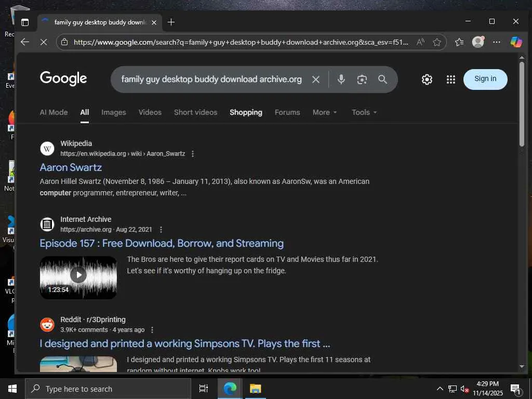Switch to Forums results tab
The height and width of the screenshot is (399, 532).
[287, 112]
